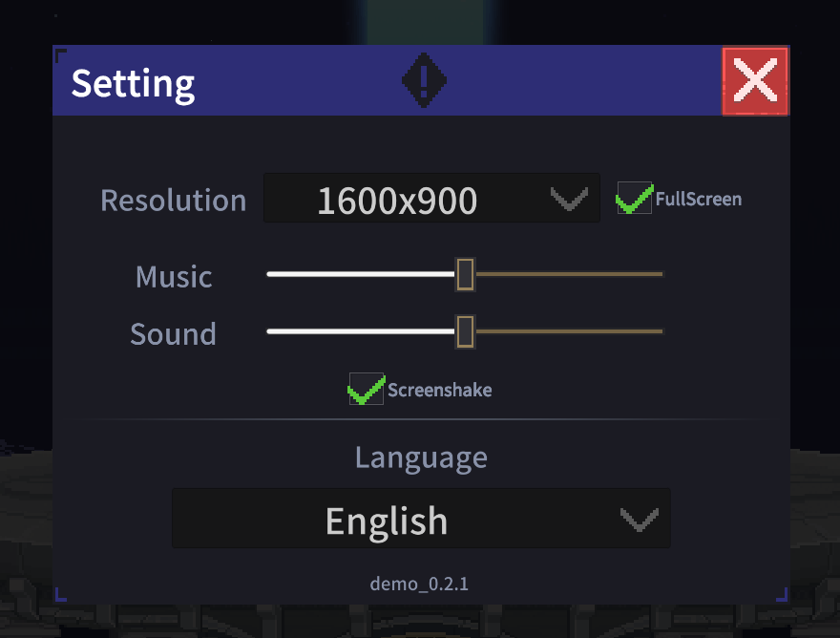
Task: Enable FullScreen by clicking its label
Action: 697,199
